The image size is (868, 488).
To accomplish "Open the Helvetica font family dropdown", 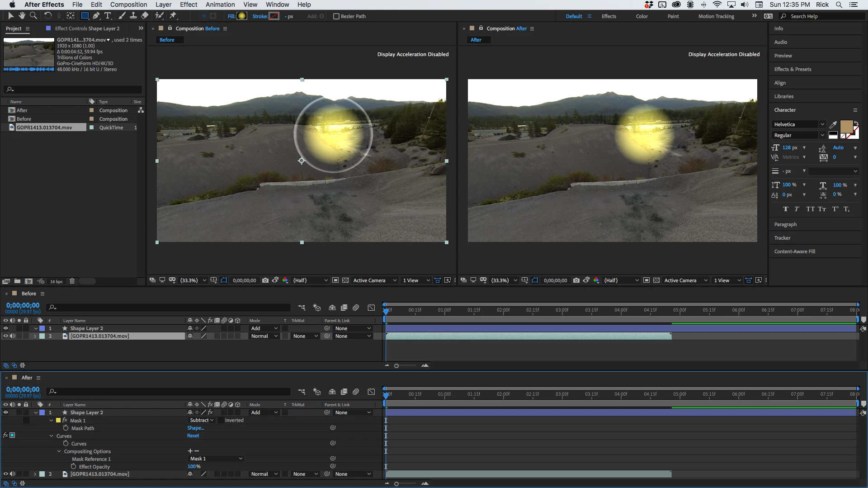I will click(799, 124).
